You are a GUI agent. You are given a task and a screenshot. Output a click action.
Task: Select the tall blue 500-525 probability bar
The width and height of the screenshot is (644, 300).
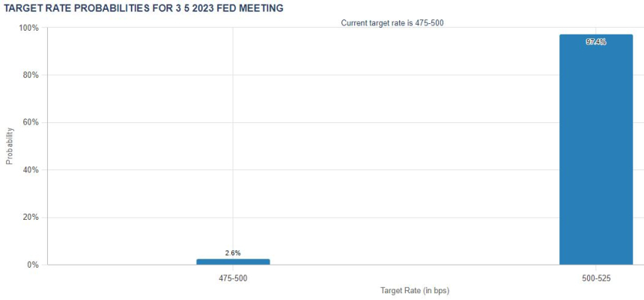click(596, 150)
